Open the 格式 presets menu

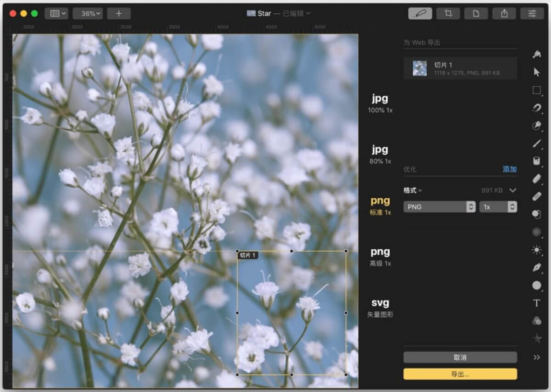pyautogui.click(x=412, y=190)
